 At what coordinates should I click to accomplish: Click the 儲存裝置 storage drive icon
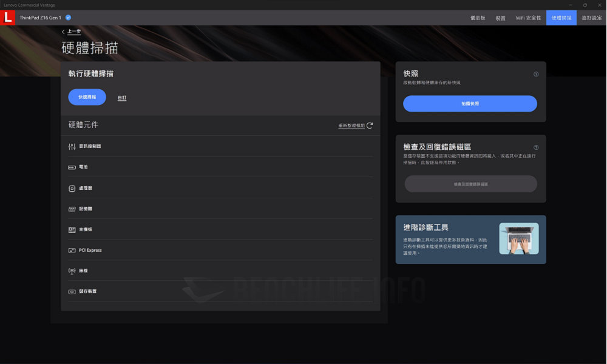click(71, 291)
